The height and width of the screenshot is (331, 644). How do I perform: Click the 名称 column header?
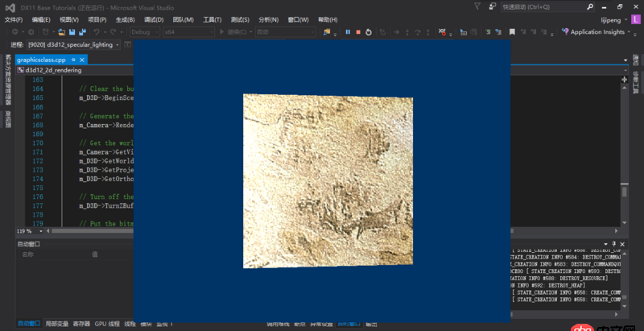(27, 254)
